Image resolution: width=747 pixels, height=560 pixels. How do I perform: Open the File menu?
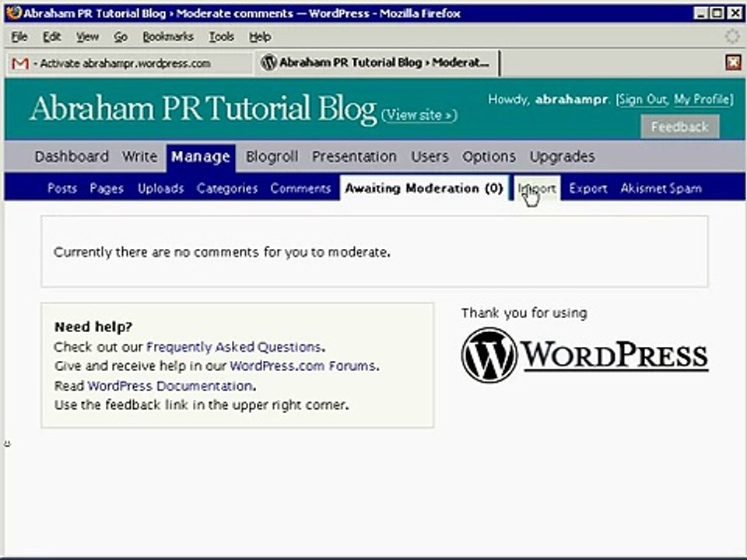(19, 37)
